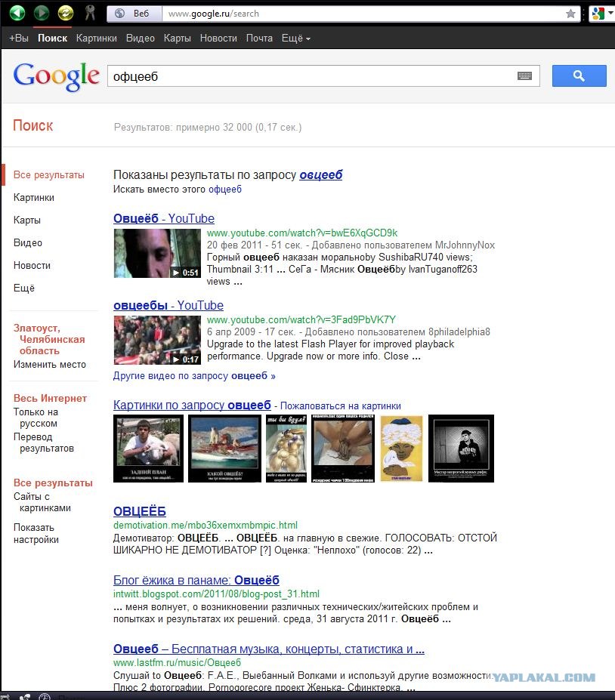The height and width of the screenshot is (700, 615).
Task: Click corrected query link овцееб
Action: click(x=320, y=174)
